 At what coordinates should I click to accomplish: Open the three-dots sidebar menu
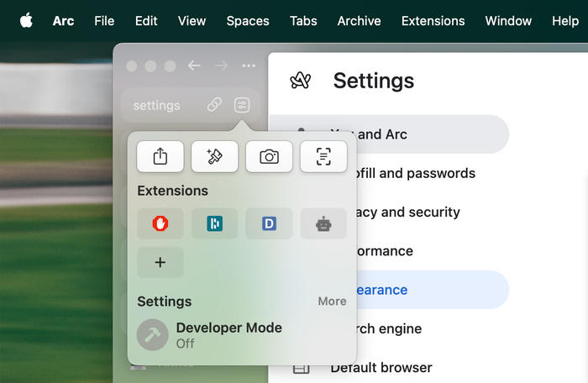tap(249, 66)
